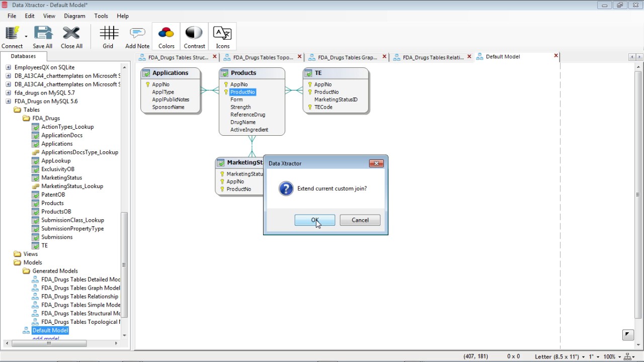Select SponsorName field in Applications table
This screenshot has height=362, width=644.
coord(168,107)
